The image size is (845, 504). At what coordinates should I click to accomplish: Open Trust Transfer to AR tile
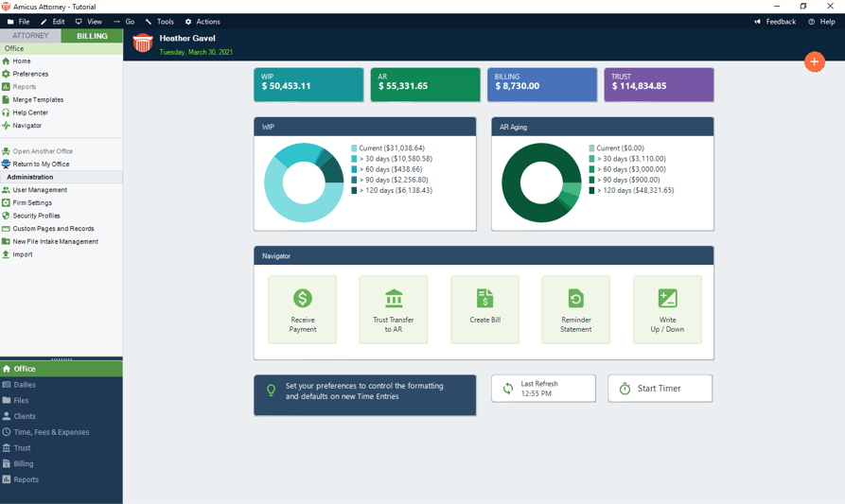point(394,309)
